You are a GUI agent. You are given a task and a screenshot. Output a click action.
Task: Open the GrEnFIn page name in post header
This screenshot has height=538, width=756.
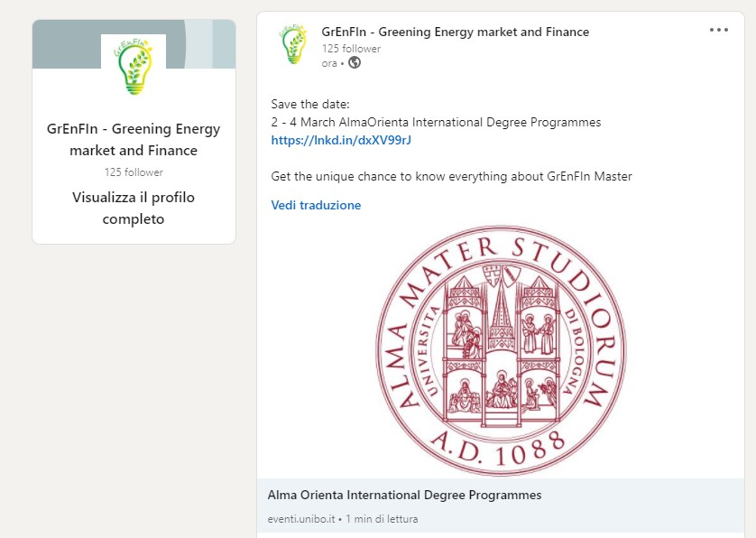click(x=456, y=32)
